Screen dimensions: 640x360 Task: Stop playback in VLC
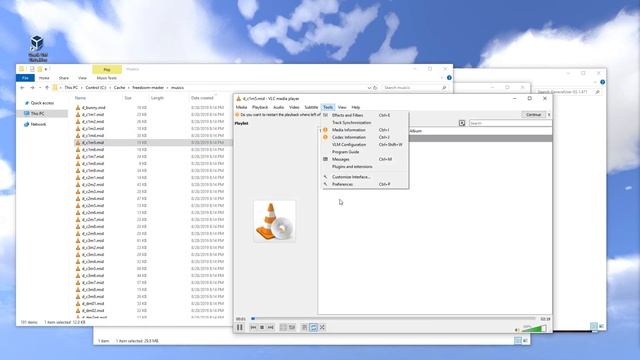coord(262,327)
